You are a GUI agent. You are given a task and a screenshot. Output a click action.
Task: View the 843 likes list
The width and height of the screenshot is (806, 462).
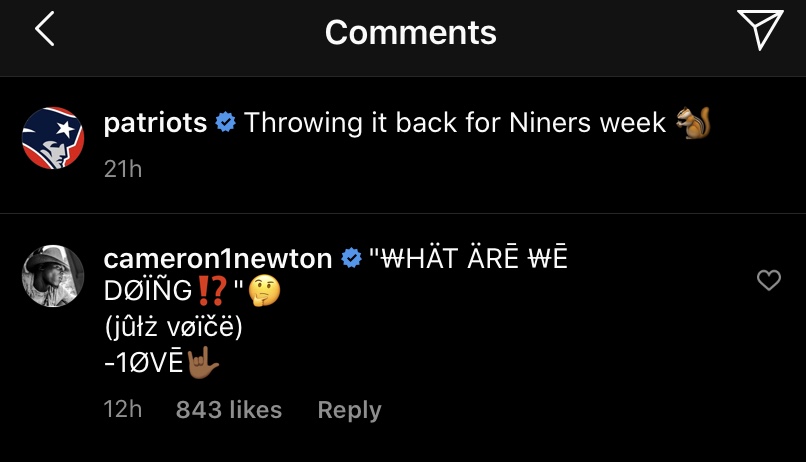pyautogui.click(x=229, y=410)
